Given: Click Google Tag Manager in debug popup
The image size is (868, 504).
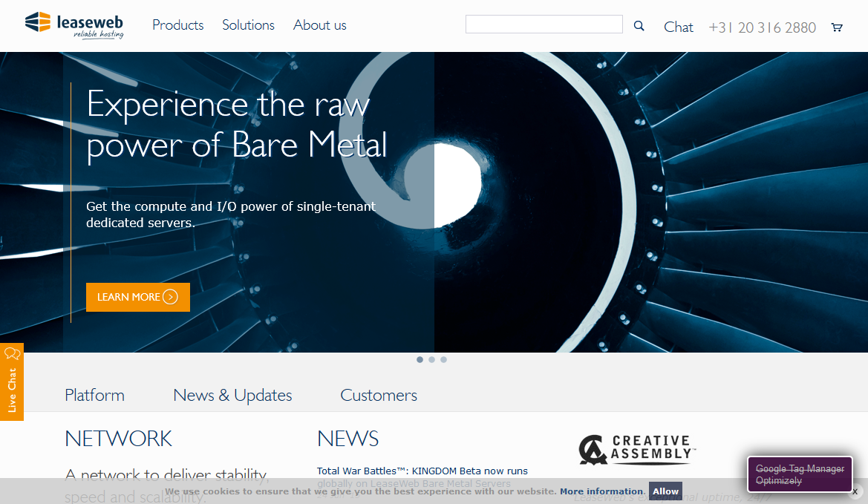Looking at the screenshot, I should (800, 468).
